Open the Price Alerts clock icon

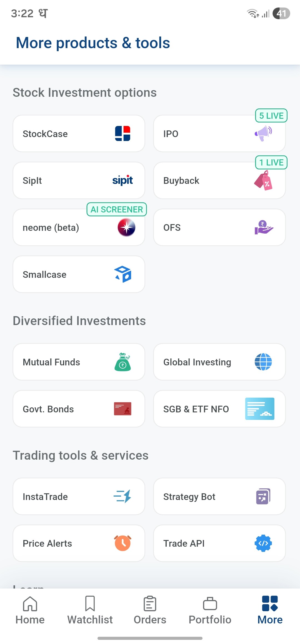[x=122, y=543]
